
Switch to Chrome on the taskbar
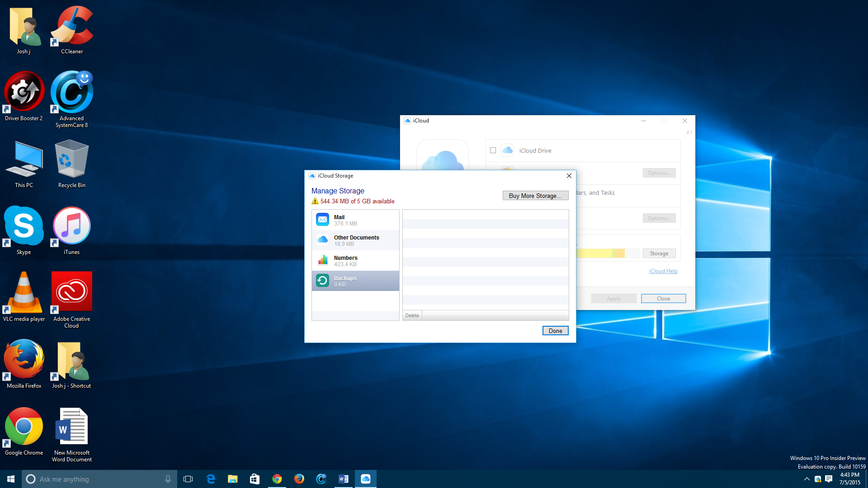click(x=277, y=479)
